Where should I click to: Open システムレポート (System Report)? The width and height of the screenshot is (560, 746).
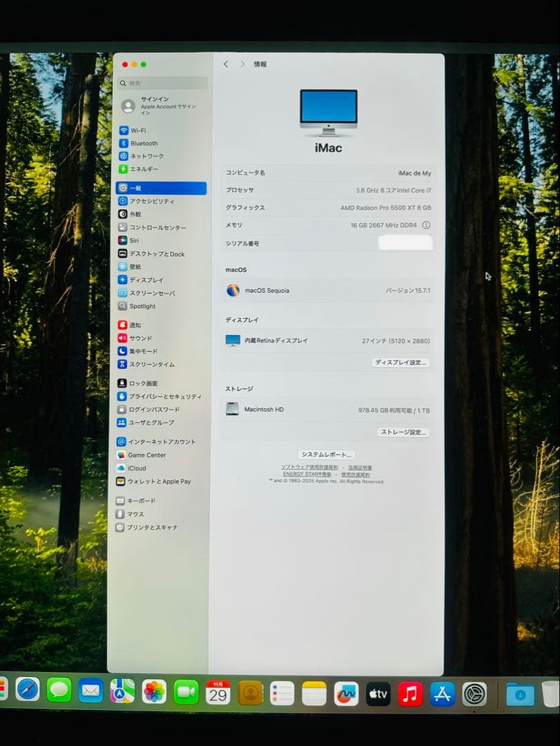(326, 454)
